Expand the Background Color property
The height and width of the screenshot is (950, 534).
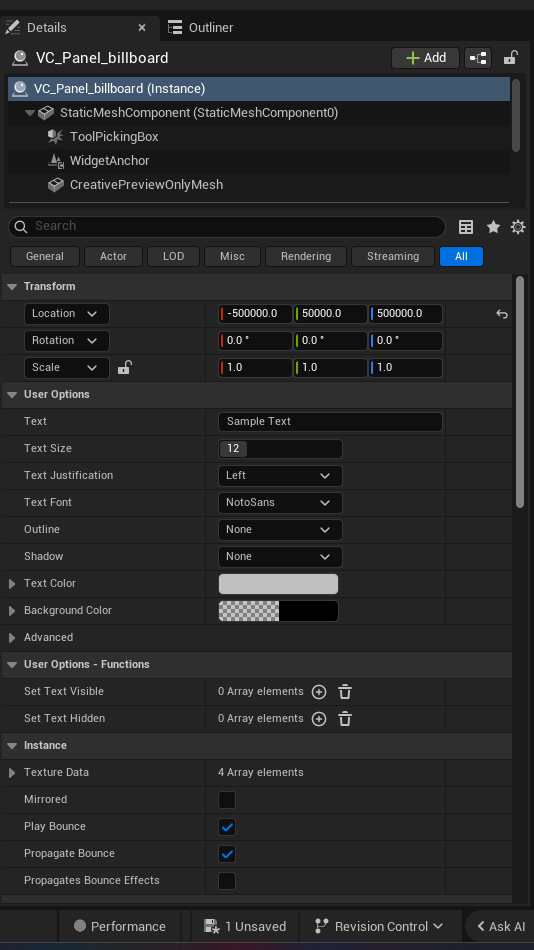click(x=12, y=611)
